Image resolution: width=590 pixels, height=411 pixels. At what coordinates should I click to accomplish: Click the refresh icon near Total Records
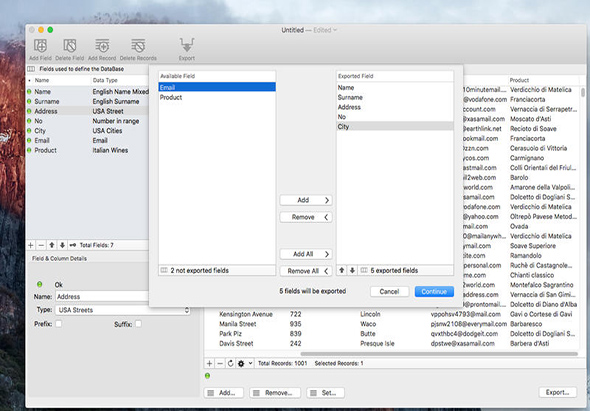click(231, 364)
